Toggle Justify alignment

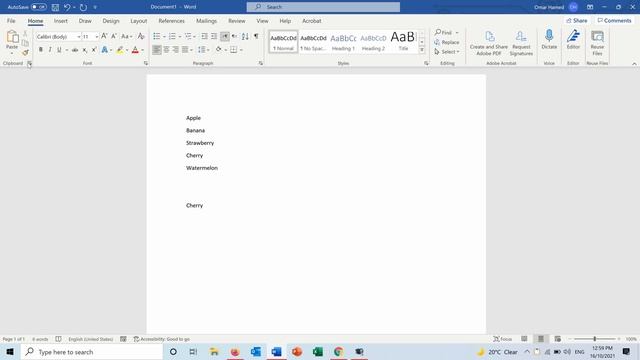pos(185,50)
